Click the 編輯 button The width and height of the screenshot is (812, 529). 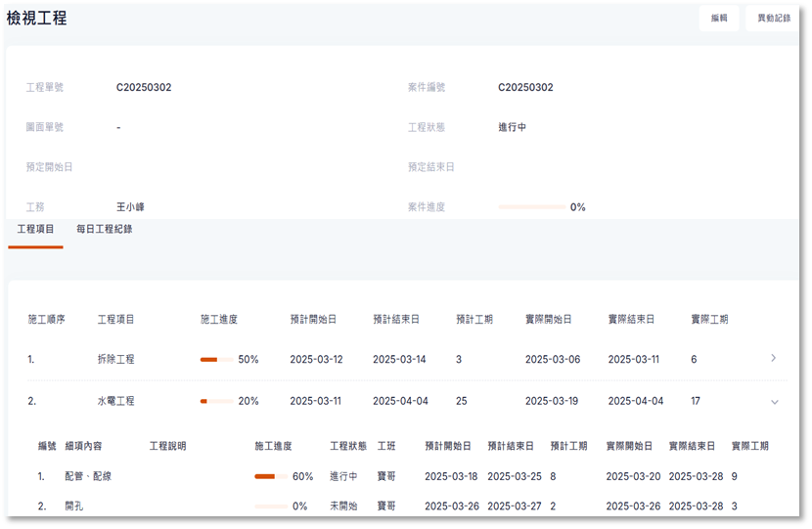[x=719, y=18]
